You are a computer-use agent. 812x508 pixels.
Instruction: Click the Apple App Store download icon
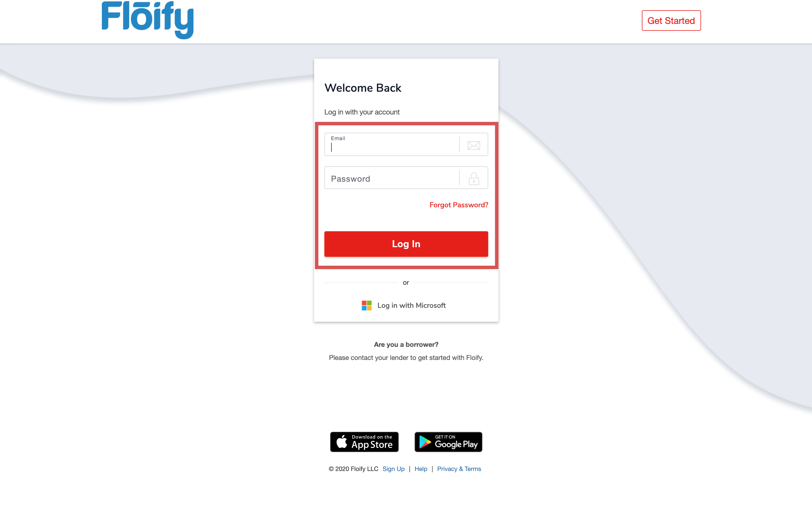pyautogui.click(x=364, y=442)
